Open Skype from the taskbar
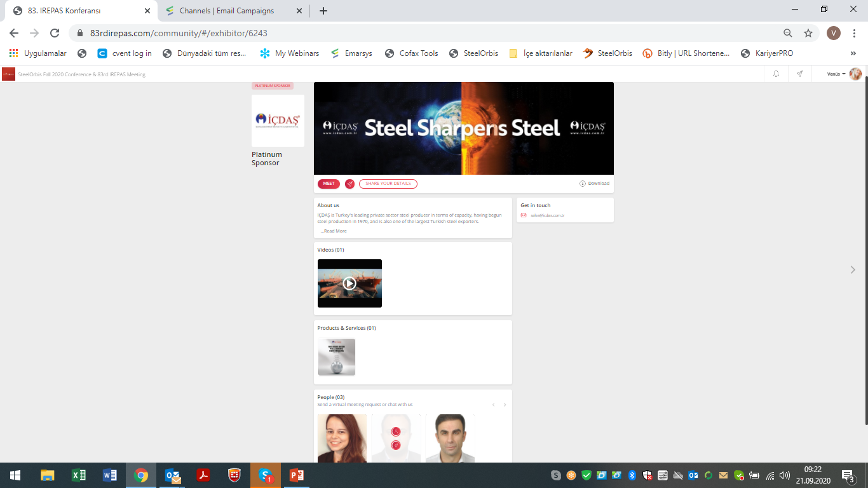Image resolution: width=868 pixels, height=488 pixels. click(x=266, y=475)
